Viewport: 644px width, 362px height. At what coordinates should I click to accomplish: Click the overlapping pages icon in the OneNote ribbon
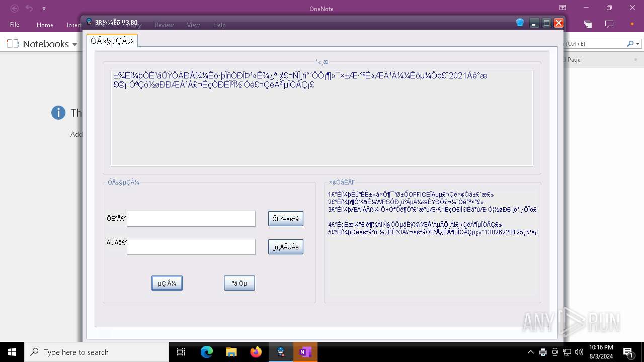point(588,24)
